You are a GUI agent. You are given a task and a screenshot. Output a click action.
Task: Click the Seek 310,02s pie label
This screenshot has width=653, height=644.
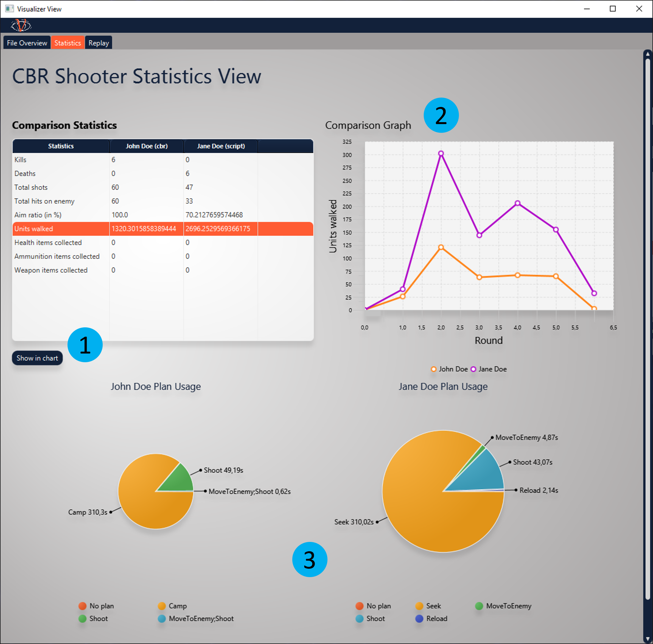click(354, 522)
